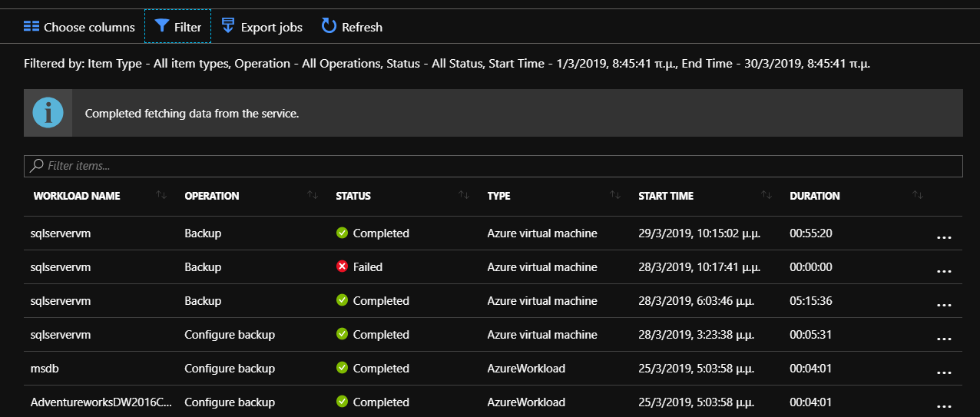Image resolution: width=980 pixels, height=417 pixels.
Task: Click the Filter items search field
Action: coord(493,166)
